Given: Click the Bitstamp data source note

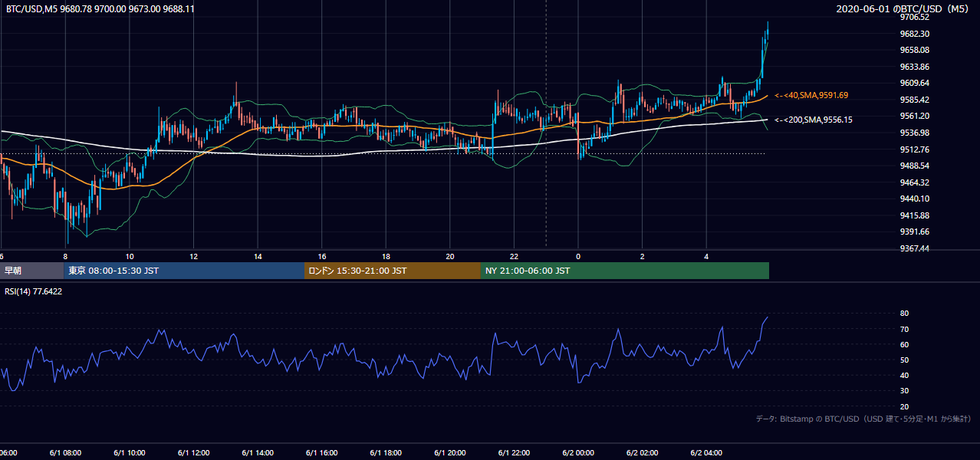Looking at the screenshot, I should 863,419.
